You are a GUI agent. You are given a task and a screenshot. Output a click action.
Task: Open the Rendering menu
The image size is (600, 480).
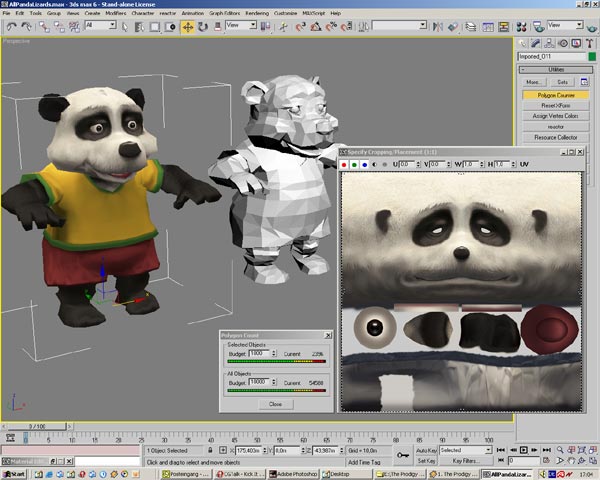click(x=257, y=13)
